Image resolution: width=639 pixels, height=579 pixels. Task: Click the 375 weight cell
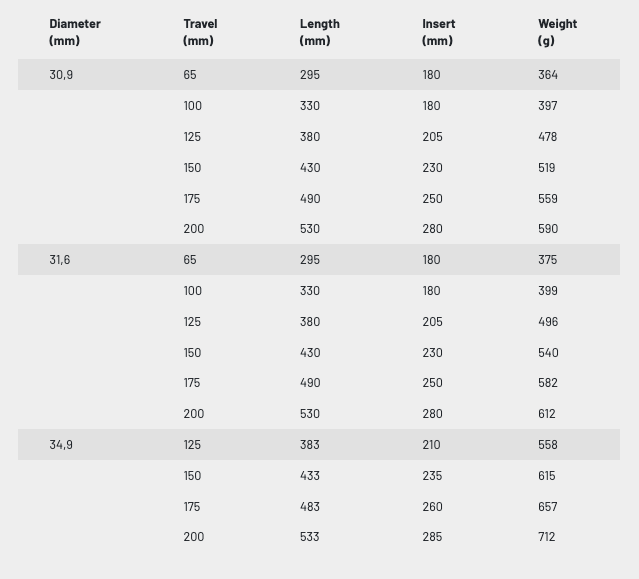click(548, 260)
